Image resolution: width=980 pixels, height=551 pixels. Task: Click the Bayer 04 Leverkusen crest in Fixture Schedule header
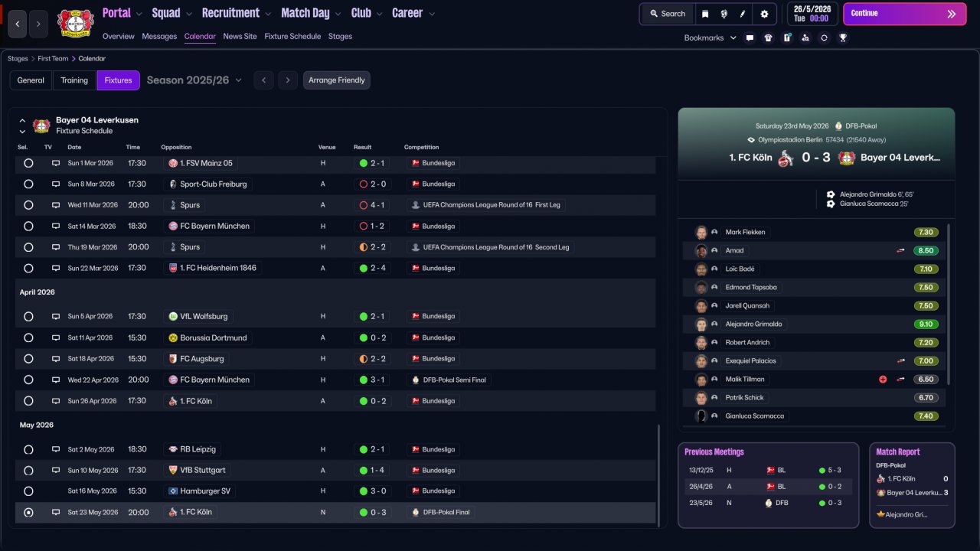[x=41, y=126]
